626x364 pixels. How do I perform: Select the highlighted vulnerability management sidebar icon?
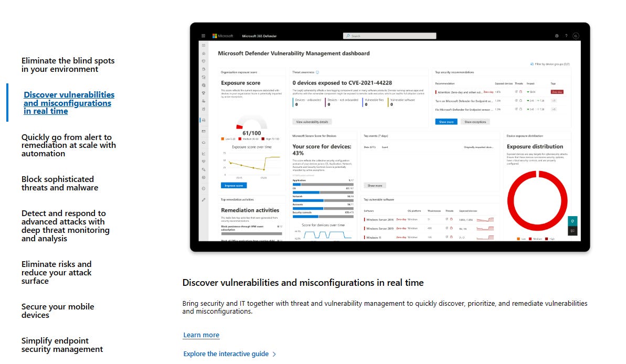204,120
